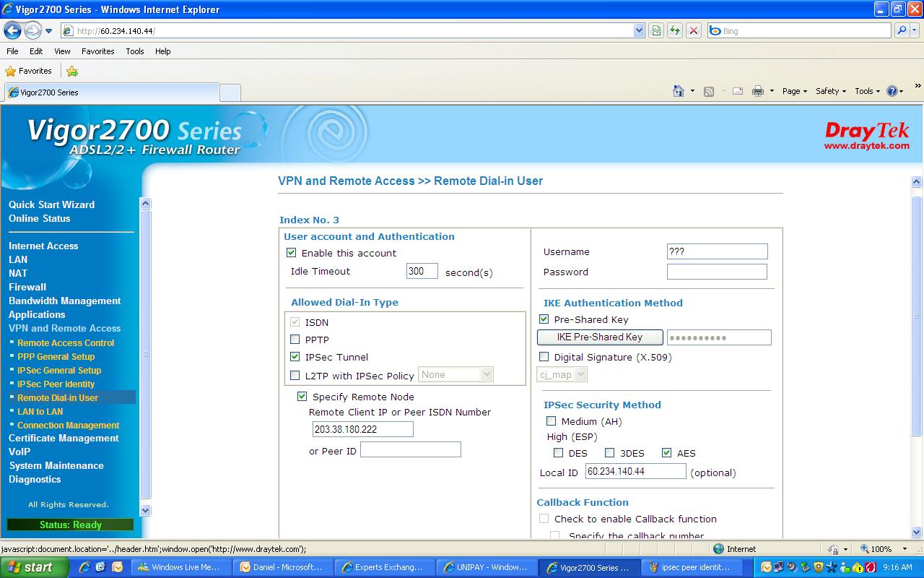Open the View menu
The image size is (924, 578).
pyautogui.click(x=63, y=51)
